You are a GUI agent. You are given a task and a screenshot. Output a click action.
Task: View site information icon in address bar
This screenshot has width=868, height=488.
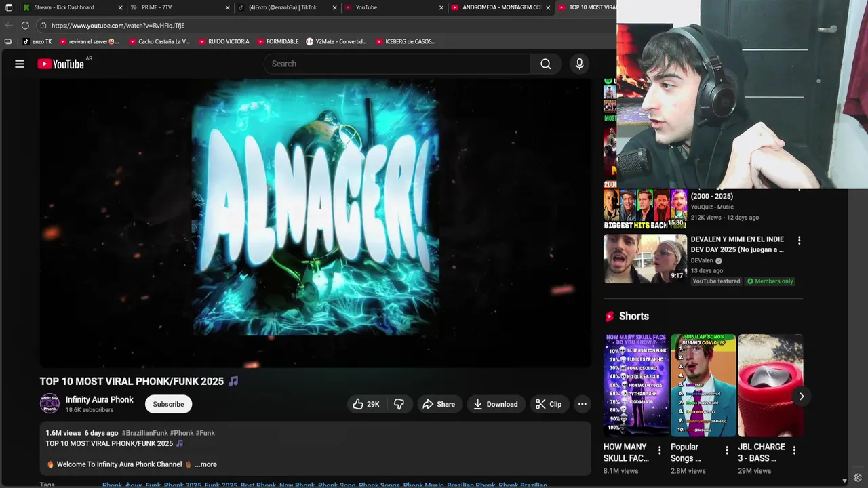click(43, 25)
